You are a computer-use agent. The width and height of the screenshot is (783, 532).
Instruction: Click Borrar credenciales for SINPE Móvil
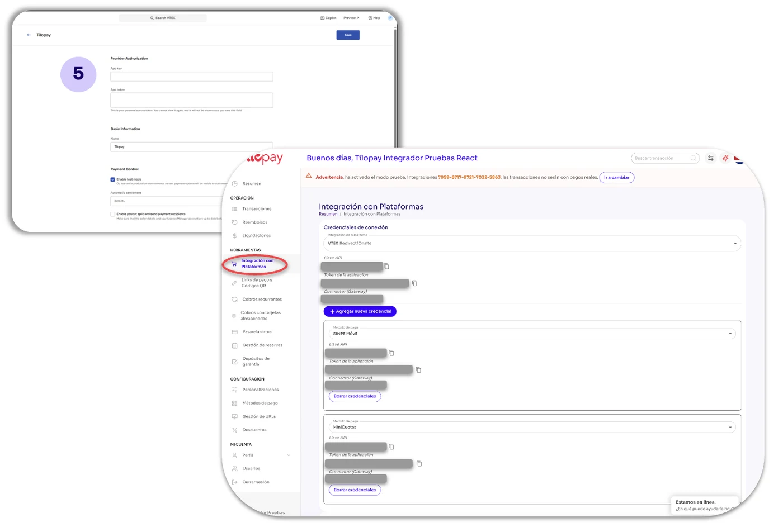coord(355,396)
